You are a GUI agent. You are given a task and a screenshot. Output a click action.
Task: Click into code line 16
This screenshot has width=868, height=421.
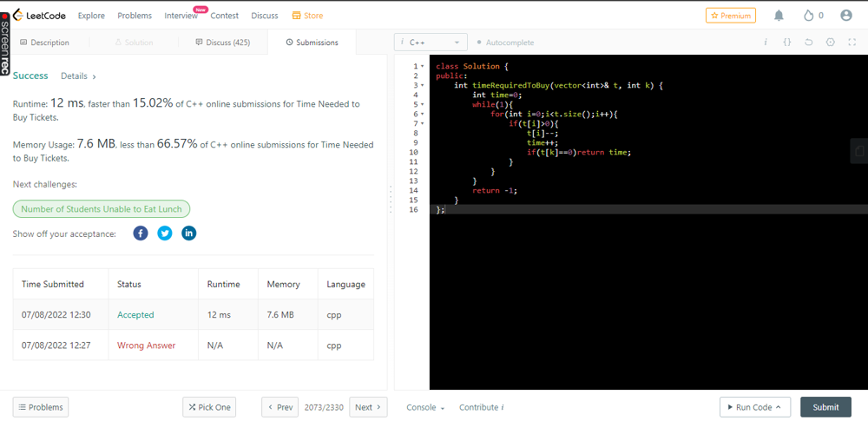[x=648, y=209]
